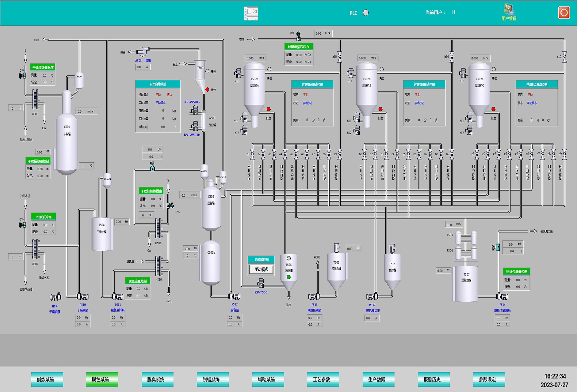The height and width of the screenshot is (392, 577).
Task: Click 手动 mode in 白土自动添加 panel
Action: click(x=158, y=95)
